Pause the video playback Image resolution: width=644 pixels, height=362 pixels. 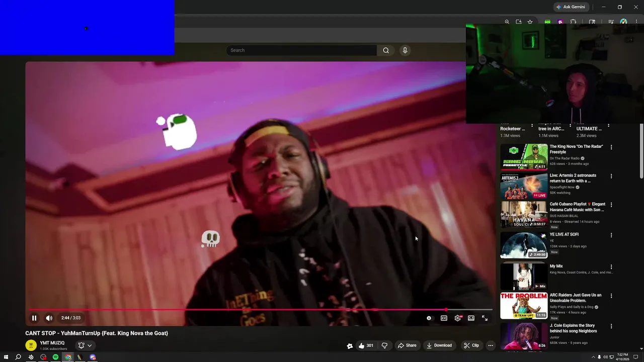(34, 318)
